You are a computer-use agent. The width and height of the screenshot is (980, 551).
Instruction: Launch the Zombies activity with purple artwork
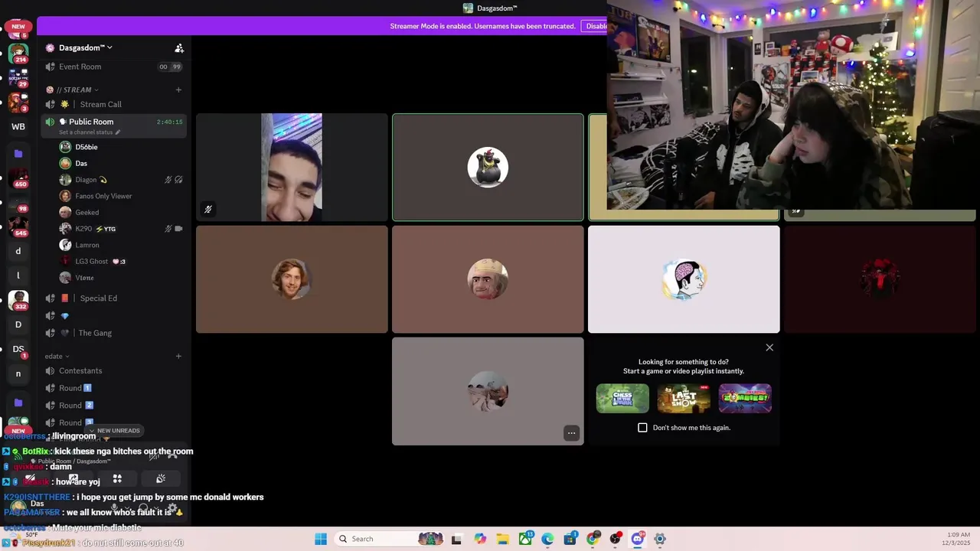745,399
